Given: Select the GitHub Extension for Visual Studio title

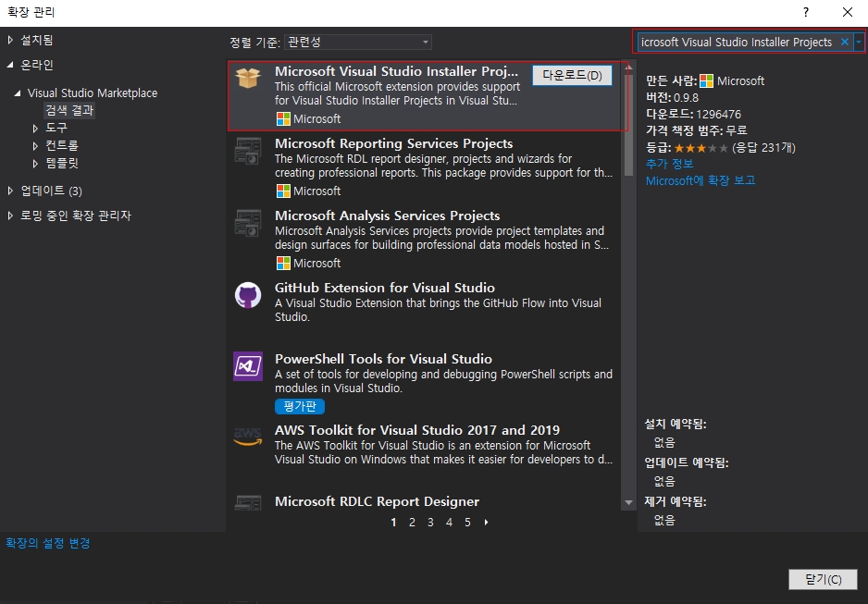Looking at the screenshot, I should [385, 288].
